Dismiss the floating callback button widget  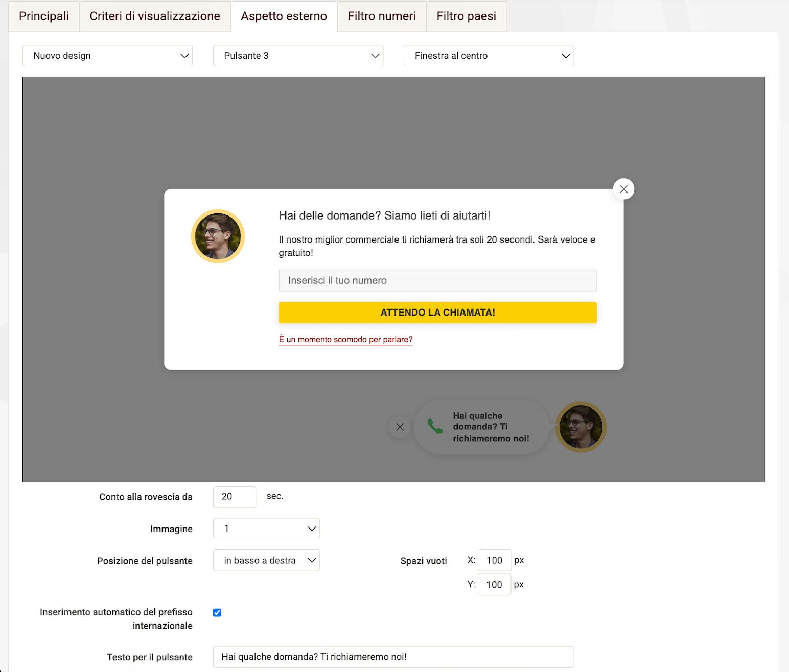400,427
